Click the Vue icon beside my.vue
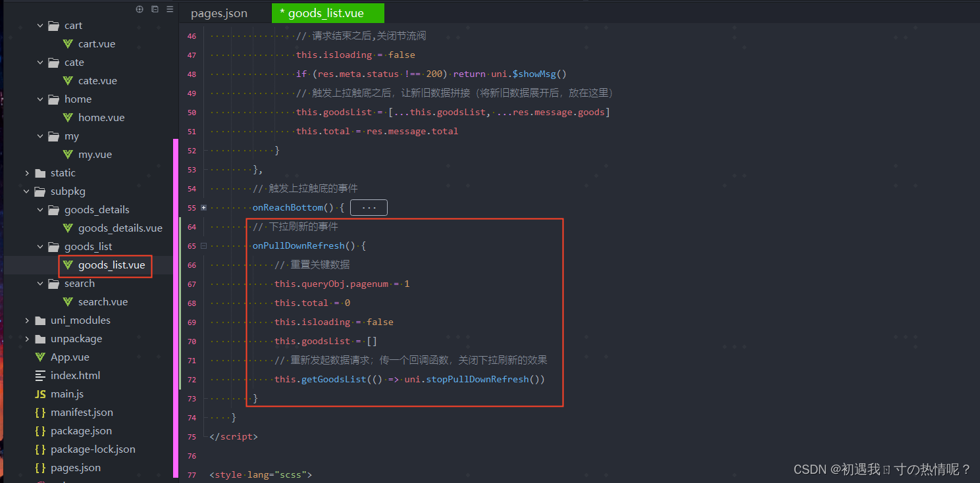The width and height of the screenshot is (980, 483). 68,155
